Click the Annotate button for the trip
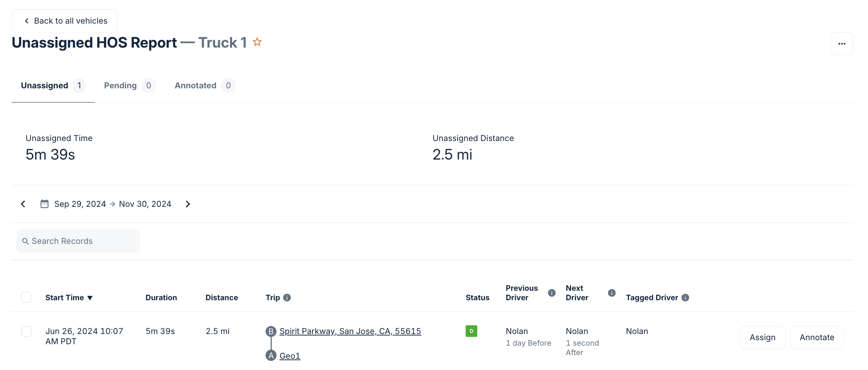This screenshot has height=370, width=868. (x=817, y=337)
